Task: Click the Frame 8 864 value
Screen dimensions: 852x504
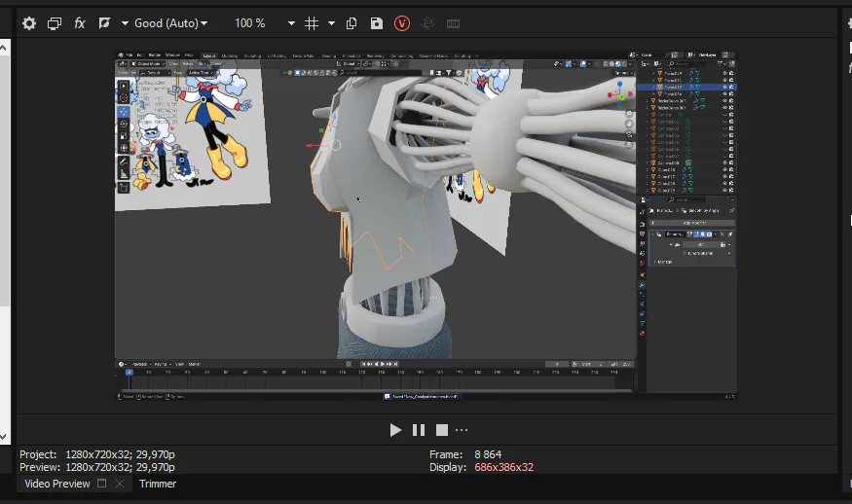Action: [488, 454]
